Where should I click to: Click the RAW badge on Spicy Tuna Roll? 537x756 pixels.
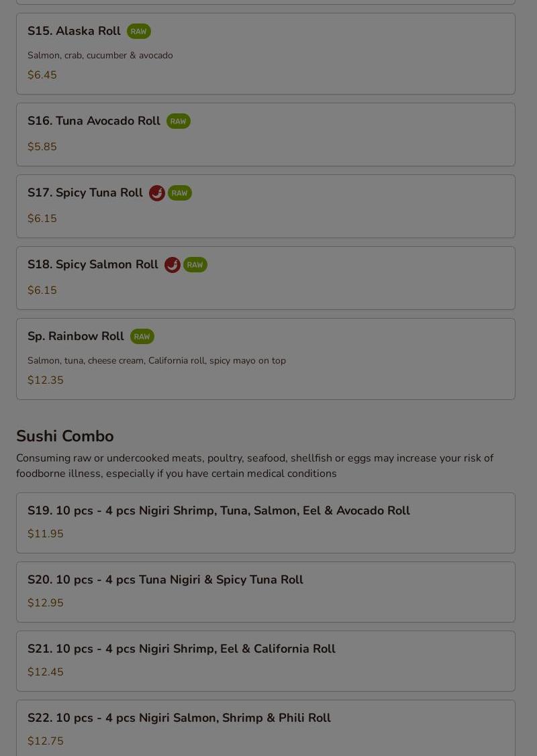179,193
